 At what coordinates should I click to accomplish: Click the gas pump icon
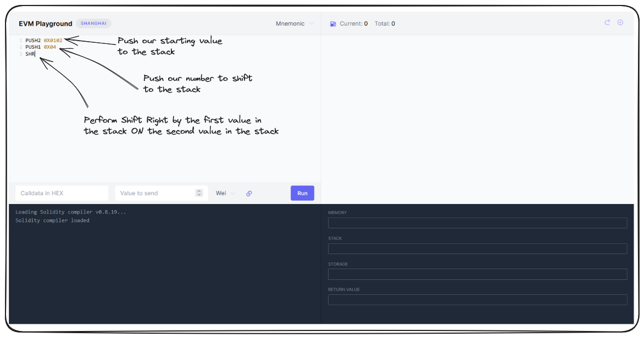332,24
